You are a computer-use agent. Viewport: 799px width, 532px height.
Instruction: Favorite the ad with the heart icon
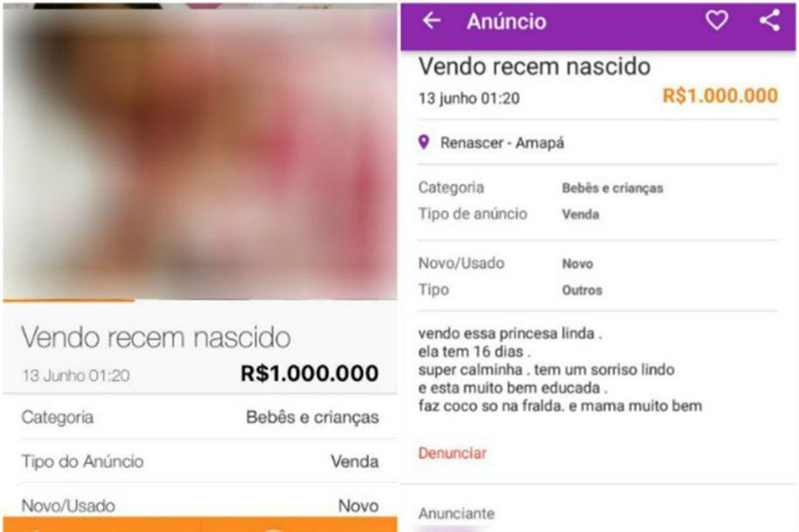click(716, 20)
